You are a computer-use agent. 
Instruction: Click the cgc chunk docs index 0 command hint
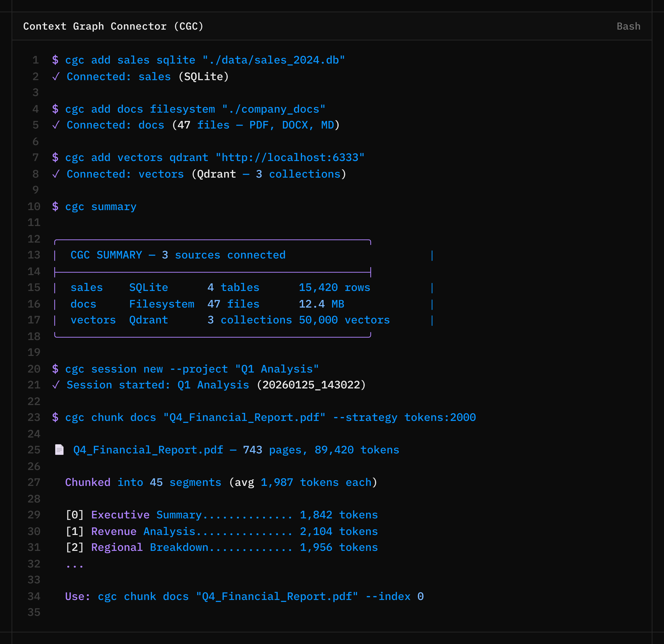pyautogui.click(x=244, y=596)
